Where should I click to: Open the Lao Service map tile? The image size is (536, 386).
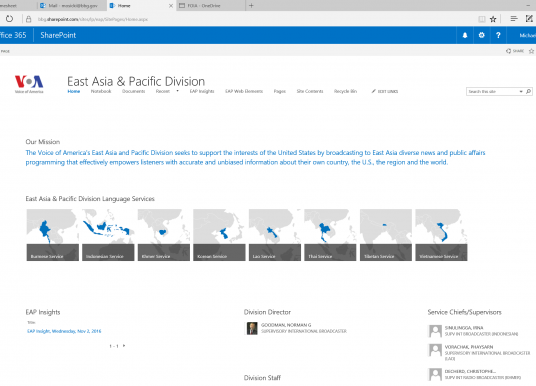tap(275, 235)
